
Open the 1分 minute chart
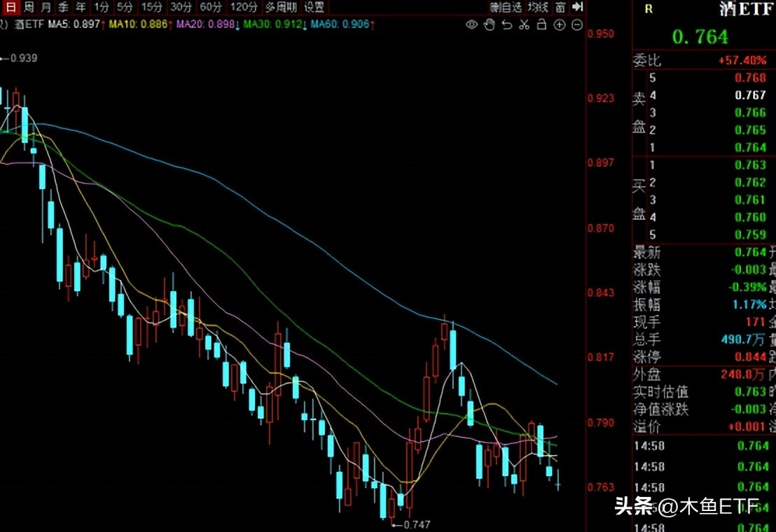point(102,7)
